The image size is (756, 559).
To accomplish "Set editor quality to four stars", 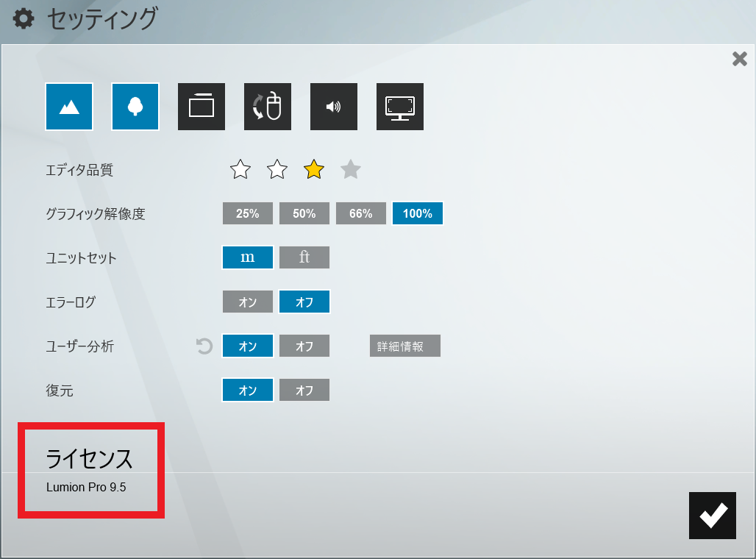I will 351,169.
